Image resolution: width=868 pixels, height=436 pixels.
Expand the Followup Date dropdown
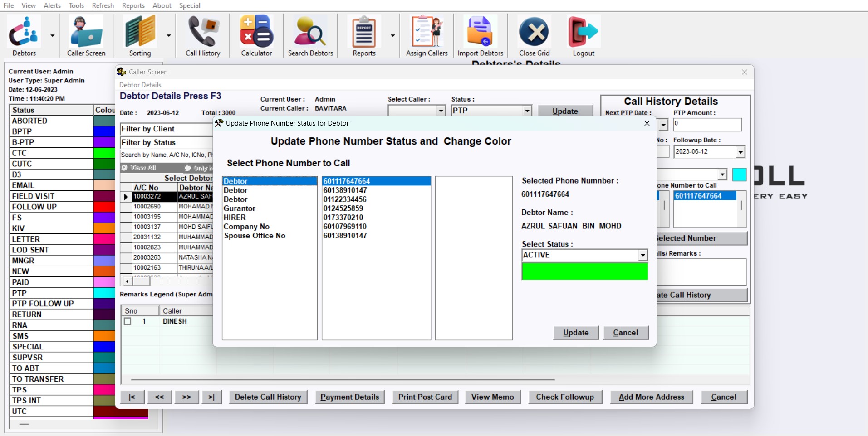click(740, 152)
